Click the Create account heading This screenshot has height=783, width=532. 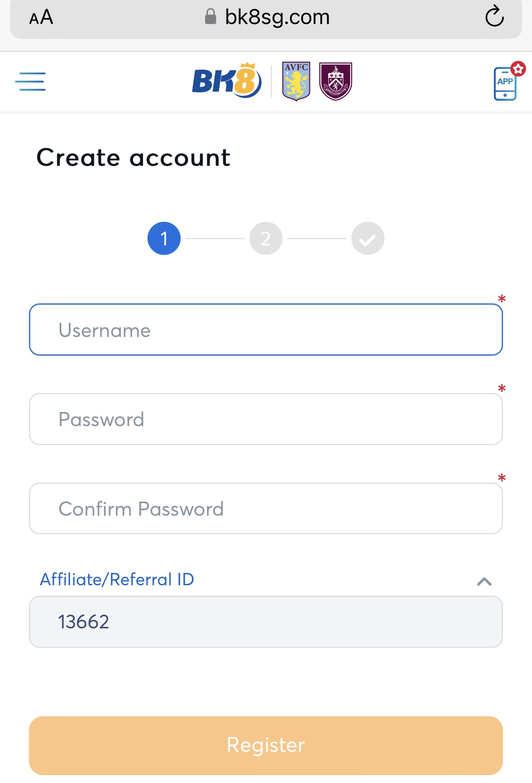pos(133,158)
